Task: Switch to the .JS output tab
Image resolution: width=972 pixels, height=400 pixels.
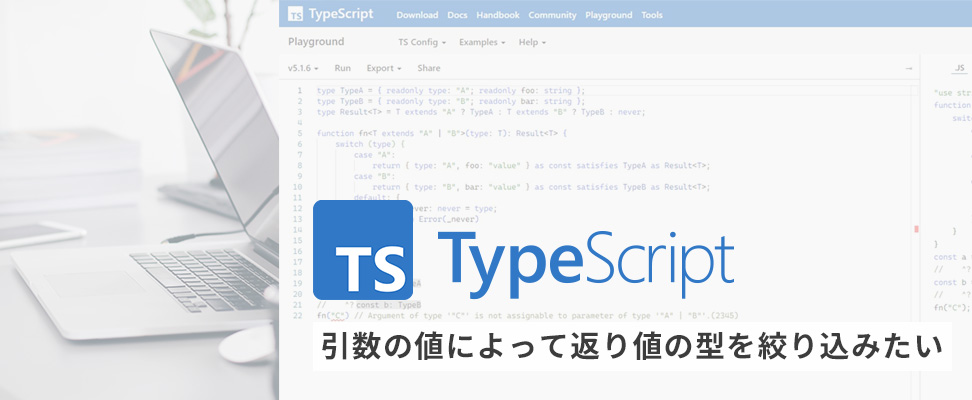Action: click(959, 68)
